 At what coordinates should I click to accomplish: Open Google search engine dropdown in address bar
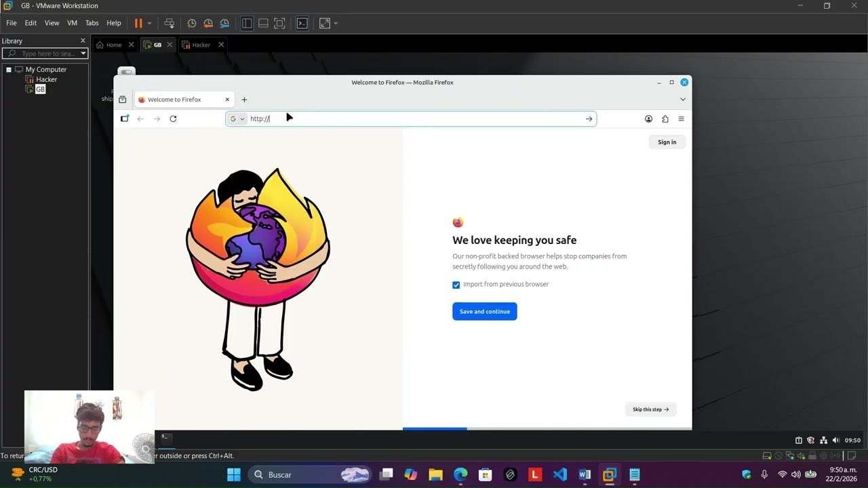click(x=237, y=119)
